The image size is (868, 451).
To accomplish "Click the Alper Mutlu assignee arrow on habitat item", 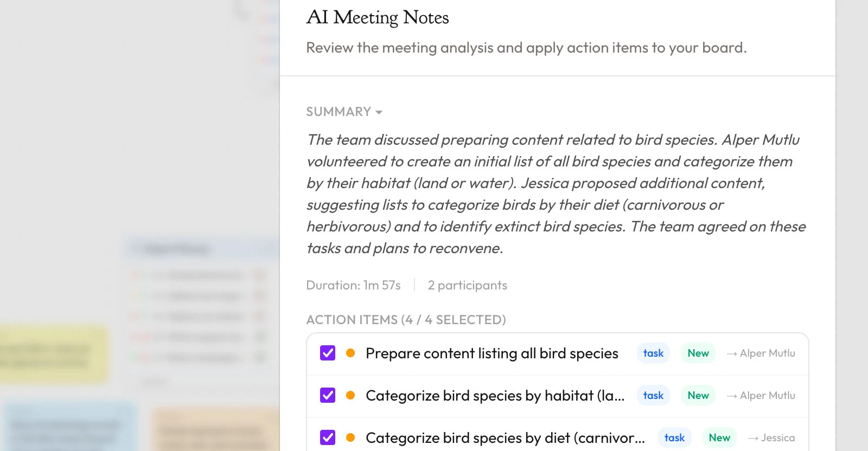I will click(x=732, y=396).
